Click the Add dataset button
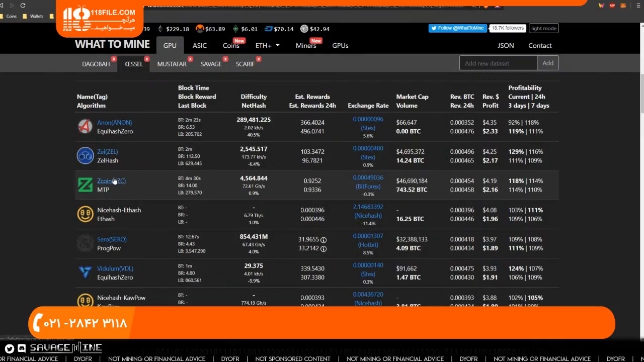This screenshot has height=362, width=644. point(547,63)
